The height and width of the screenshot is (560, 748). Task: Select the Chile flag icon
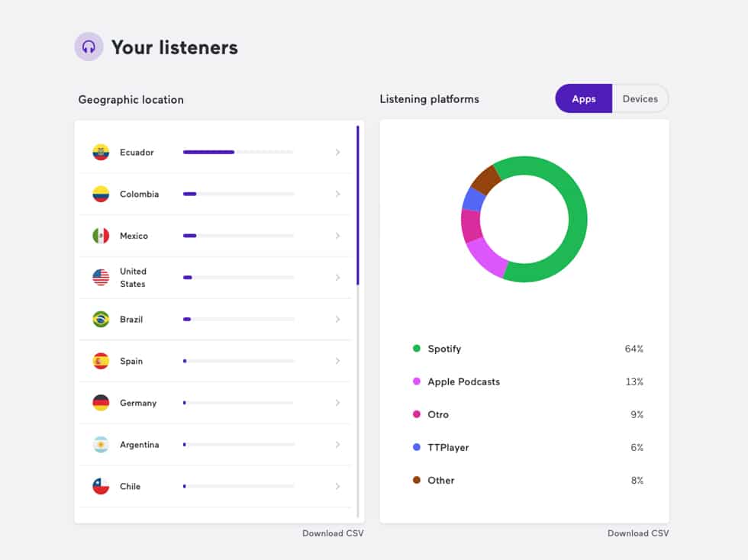[99, 486]
